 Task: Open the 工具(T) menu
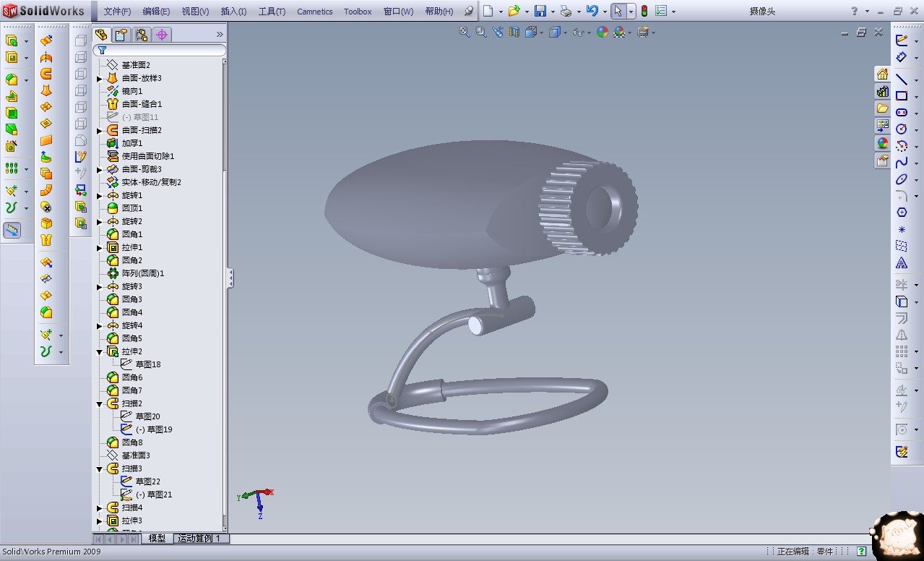pyautogui.click(x=272, y=12)
